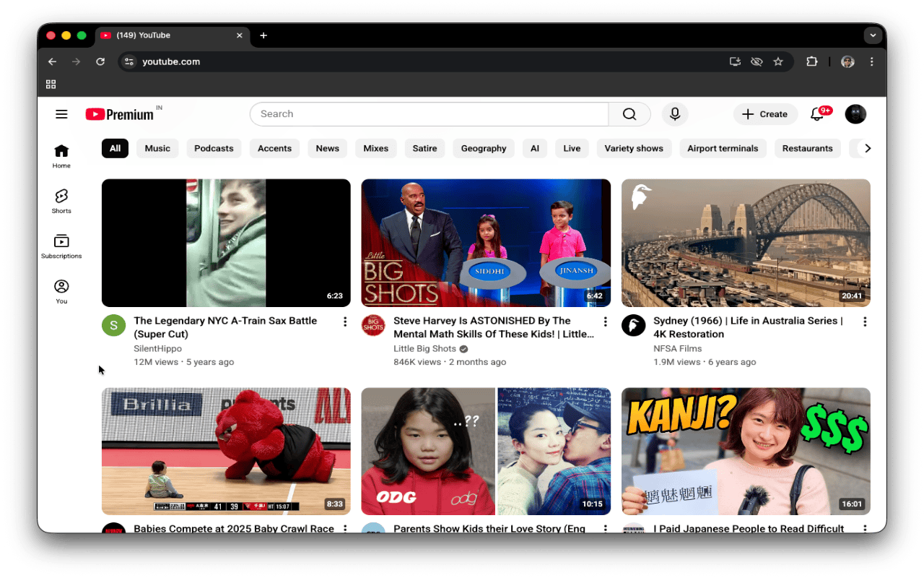Play the NYC subway sax battle thumbnail
The height and width of the screenshot is (578, 924).
[226, 243]
